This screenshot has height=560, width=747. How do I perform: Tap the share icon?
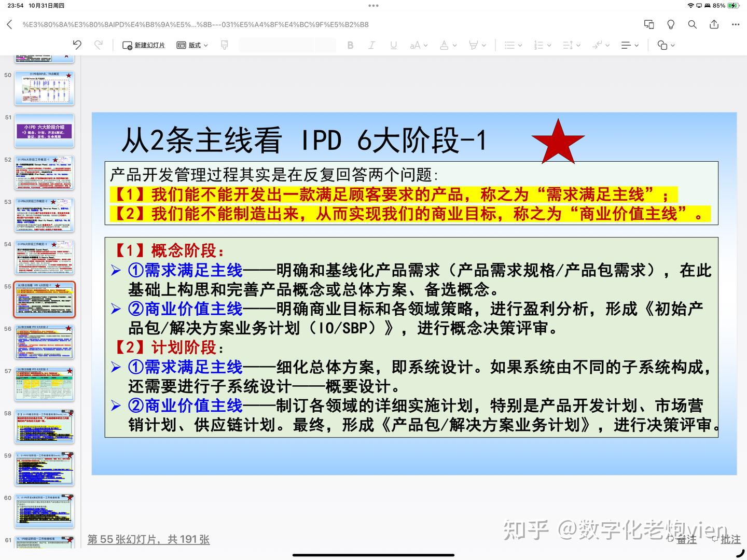coord(714,24)
